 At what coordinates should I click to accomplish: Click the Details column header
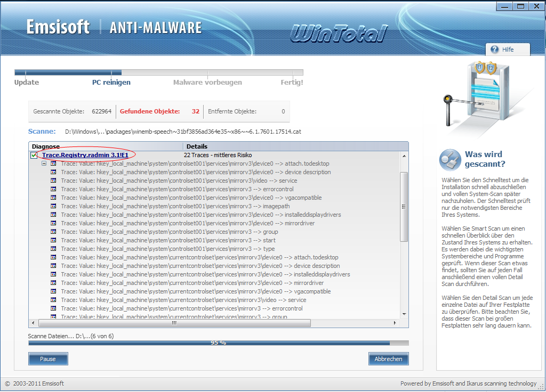click(x=295, y=146)
